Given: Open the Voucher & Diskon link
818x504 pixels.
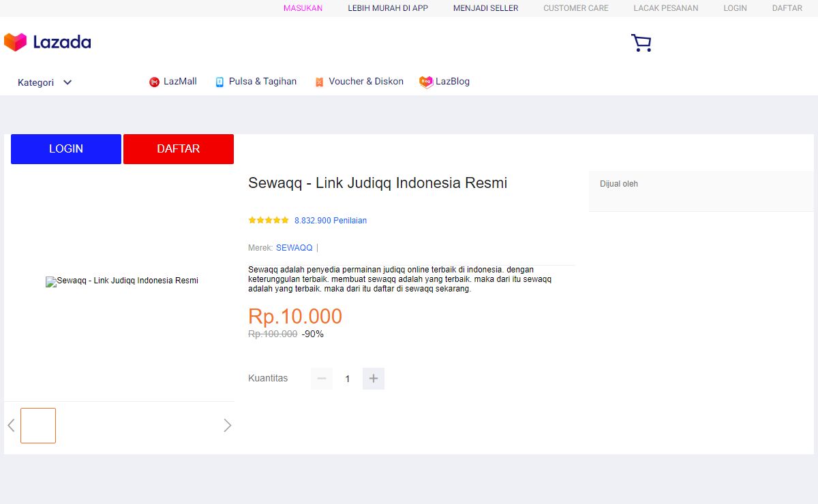Looking at the screenshot, I should (366, 82).
